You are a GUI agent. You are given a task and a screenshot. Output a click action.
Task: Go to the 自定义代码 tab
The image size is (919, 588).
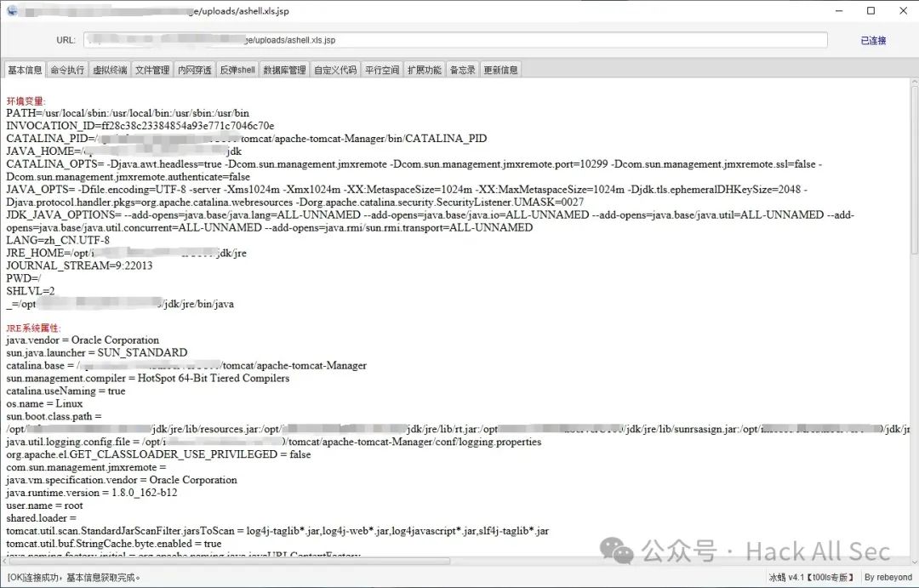point(335,70)
